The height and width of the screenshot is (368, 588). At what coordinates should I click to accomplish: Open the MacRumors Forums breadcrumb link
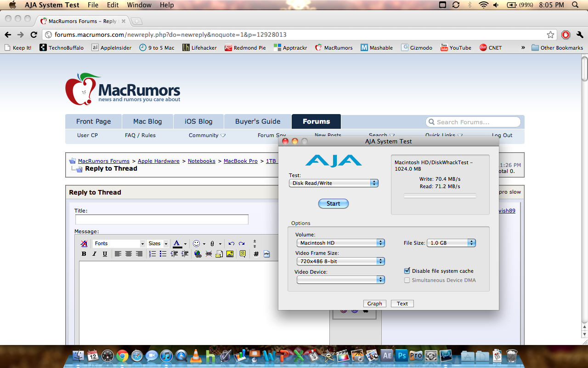tap(104, 161)
